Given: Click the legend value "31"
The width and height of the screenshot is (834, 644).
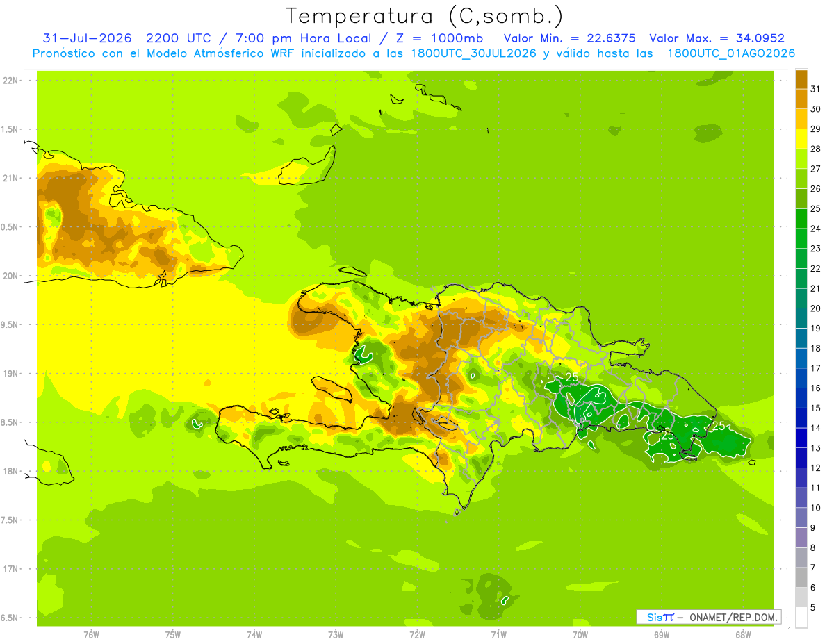Looking at the screenshot, I should click(x=816, y=89).
